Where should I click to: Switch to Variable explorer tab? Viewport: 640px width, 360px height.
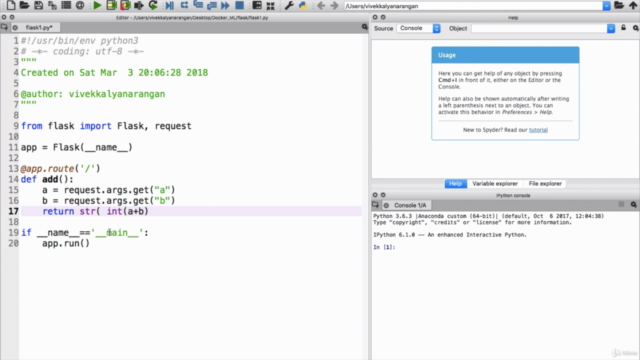click(x=495, y=184)
